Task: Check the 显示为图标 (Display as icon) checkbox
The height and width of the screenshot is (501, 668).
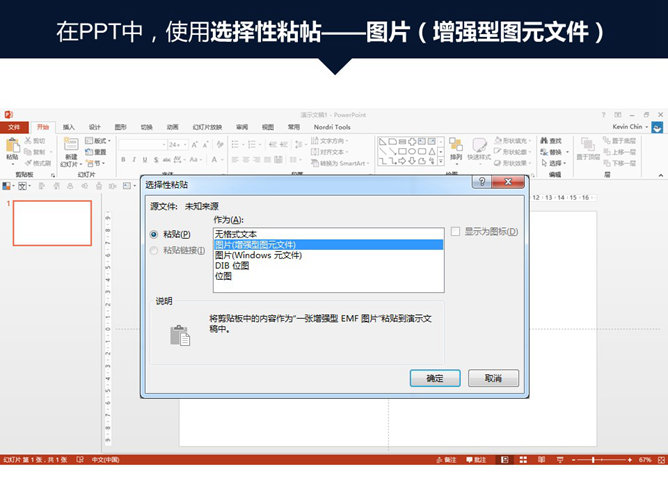Action: coord(456,232)
